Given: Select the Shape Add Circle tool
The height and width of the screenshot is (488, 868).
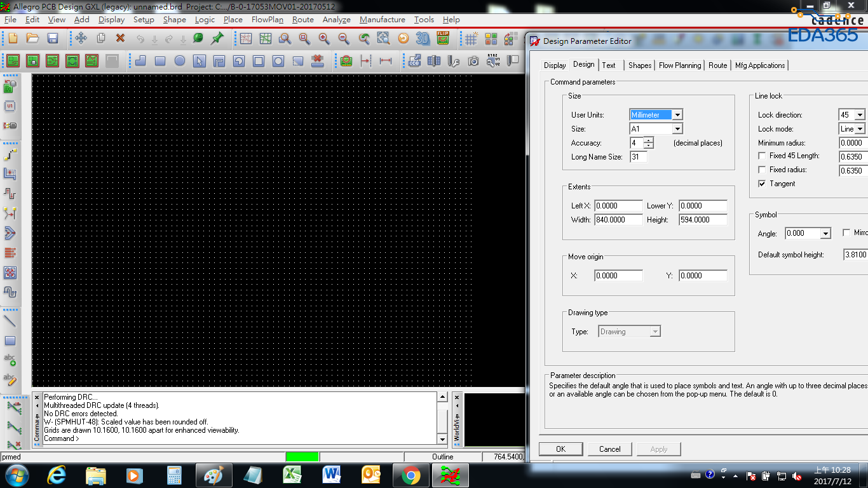Looking at the screenshot, I should [x=180, y=61].
